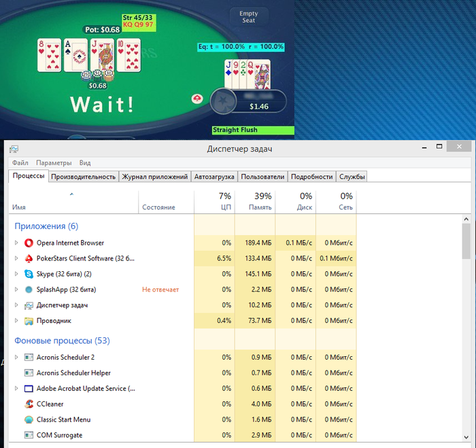Click the Acronis Scheduler 2 icon
The image size is (476, 448).
click(x=29, y=358)
